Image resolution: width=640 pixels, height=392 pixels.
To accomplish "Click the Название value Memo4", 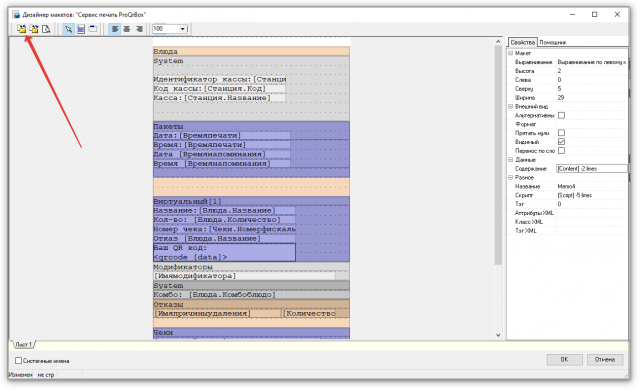I will pos(592,186).
